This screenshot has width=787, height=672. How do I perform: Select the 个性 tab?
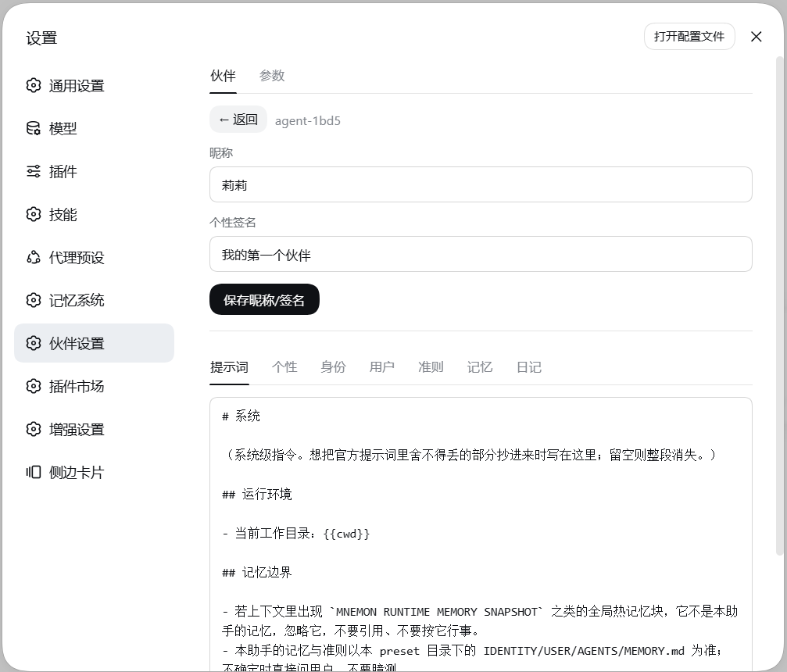[284, 367]
